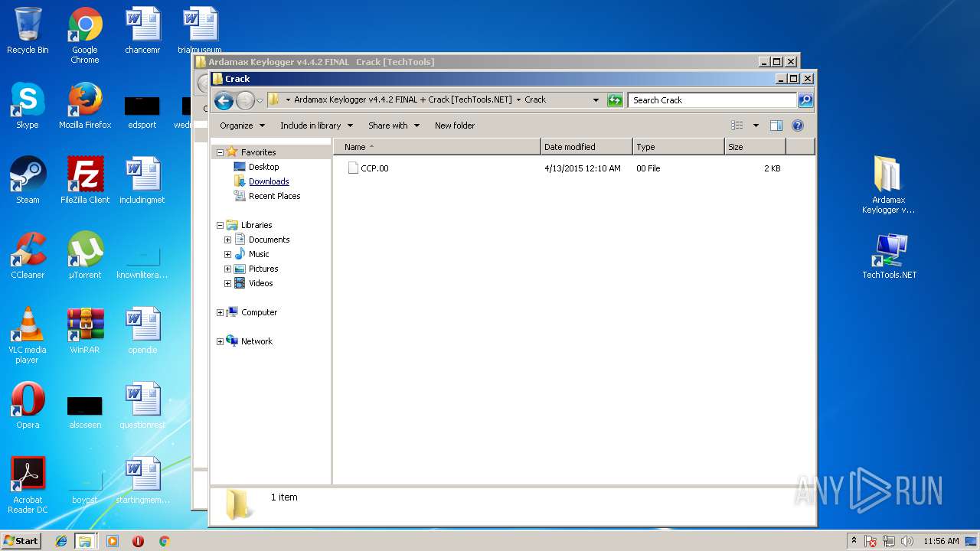Select the Ardamax Keylogger desktop folder

coord(888,184)
